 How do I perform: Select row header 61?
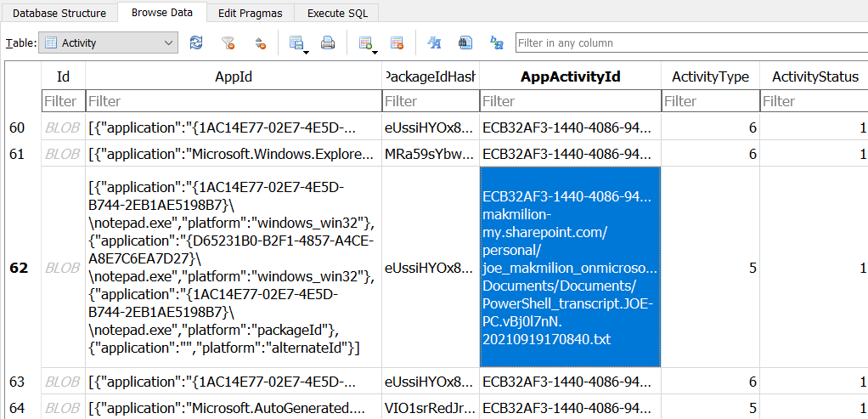tap(23, 154)
